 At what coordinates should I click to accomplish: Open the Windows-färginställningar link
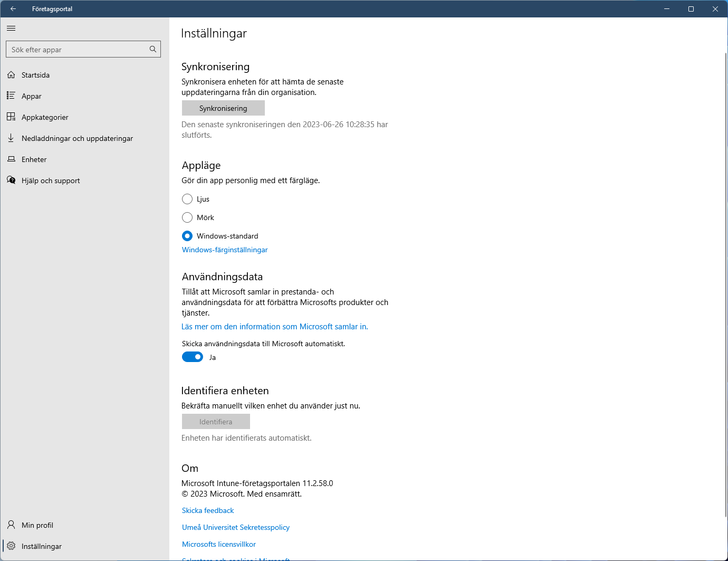pyautogui.click(x=225, y=250)
